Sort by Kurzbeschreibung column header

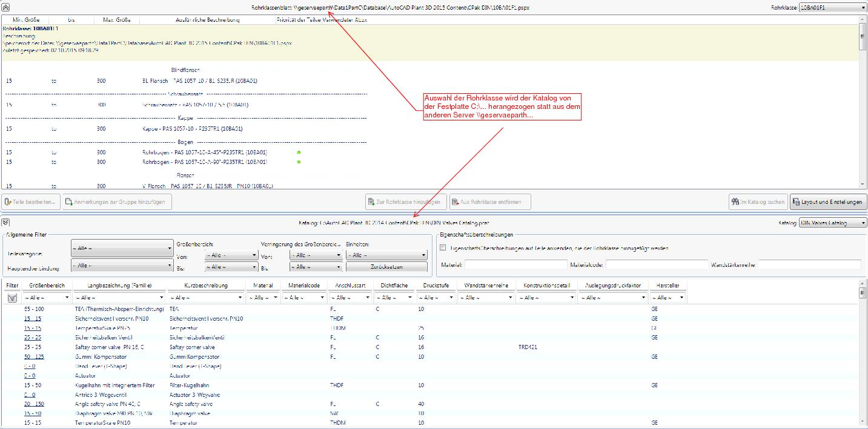click(207, 285)
